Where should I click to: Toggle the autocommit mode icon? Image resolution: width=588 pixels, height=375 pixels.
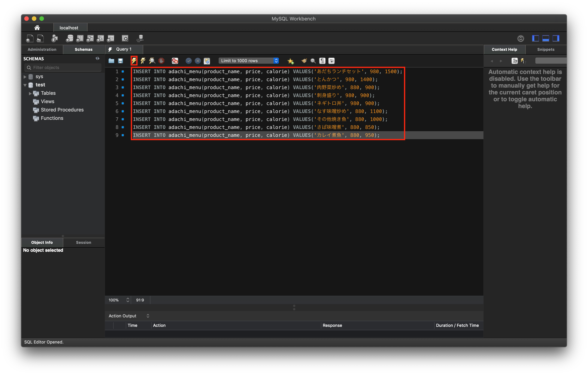207,61
